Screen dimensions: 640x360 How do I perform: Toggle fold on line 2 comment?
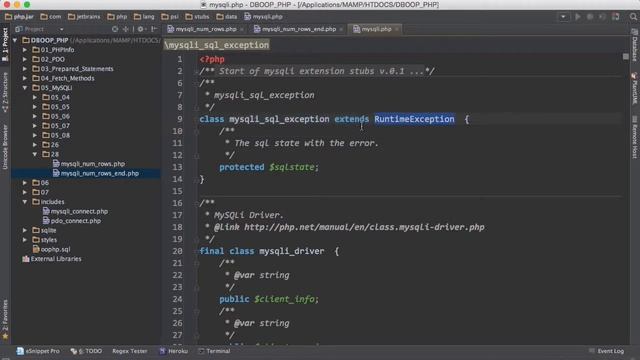[x=196, y=71]
